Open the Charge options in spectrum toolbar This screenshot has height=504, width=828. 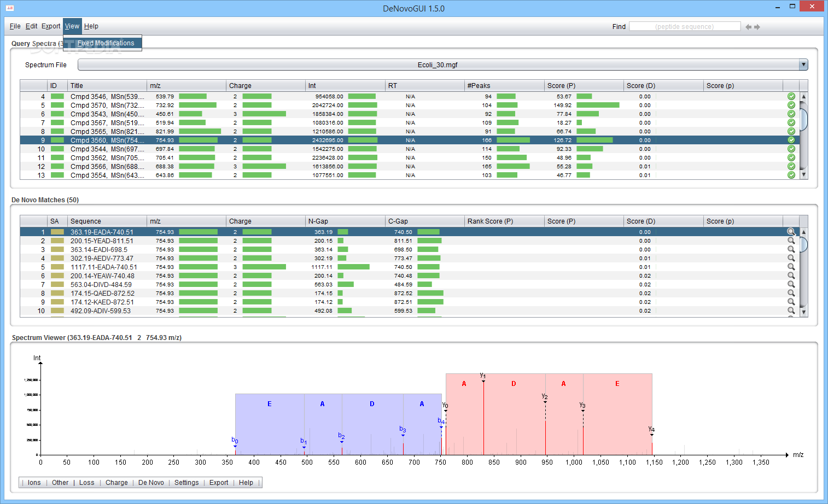point(116,483)
